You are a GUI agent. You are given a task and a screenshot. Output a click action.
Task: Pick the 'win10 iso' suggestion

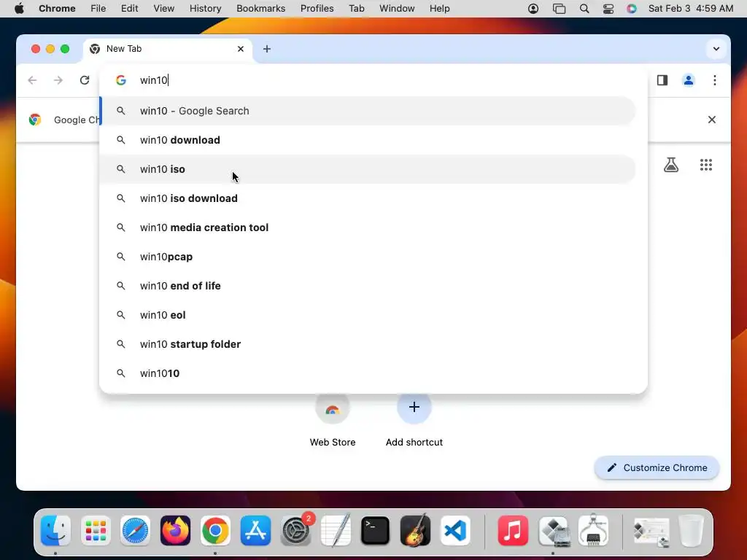tap(368, 169)
